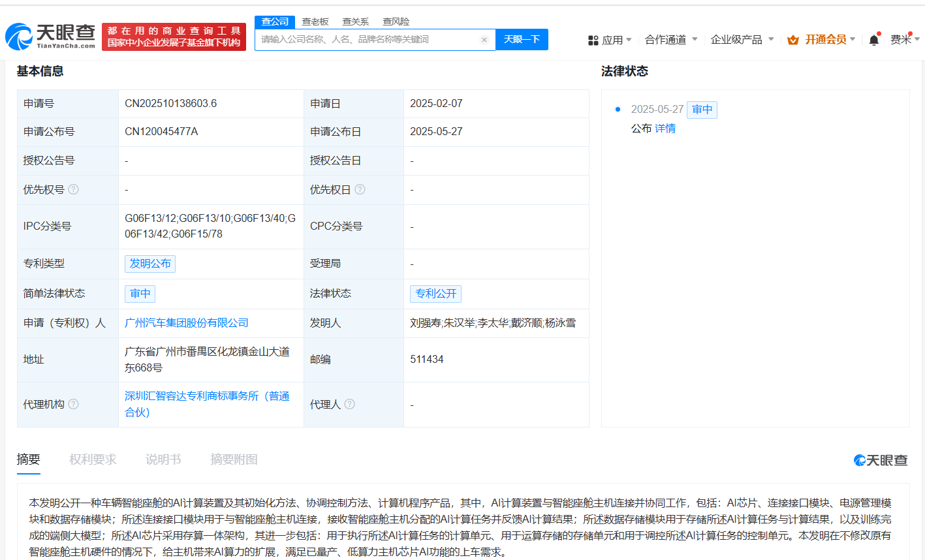Select the 查老板 search tab
The image size is (925, 560).
tap(315, 22)
